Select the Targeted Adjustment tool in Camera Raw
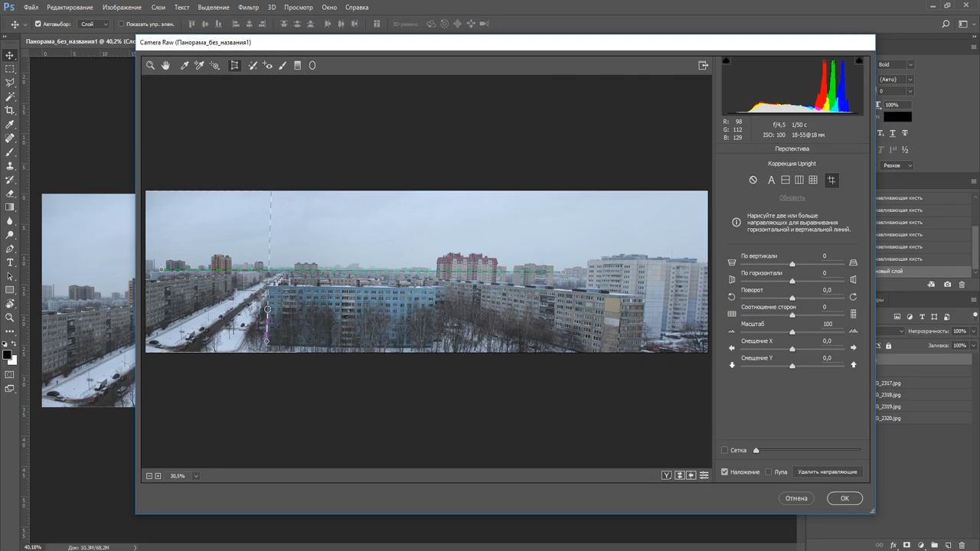Viewport: 980px width, 551px height. coord(214,66)
